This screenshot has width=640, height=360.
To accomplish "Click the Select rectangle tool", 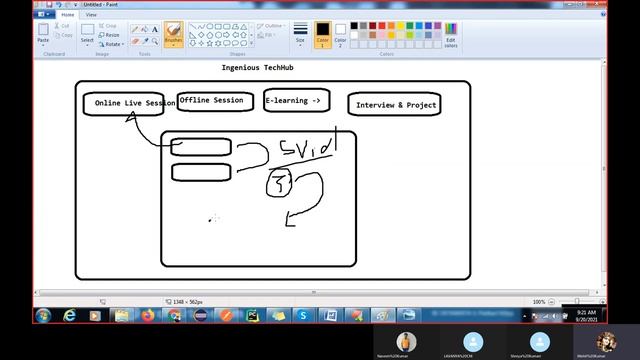I will tap(87, 30).
